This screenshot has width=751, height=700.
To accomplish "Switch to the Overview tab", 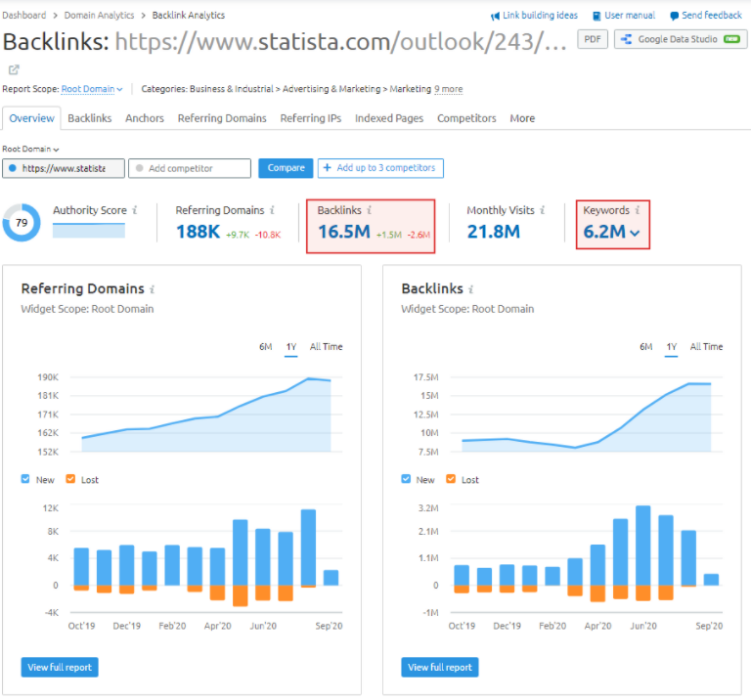I will click(x=31, y=118).
